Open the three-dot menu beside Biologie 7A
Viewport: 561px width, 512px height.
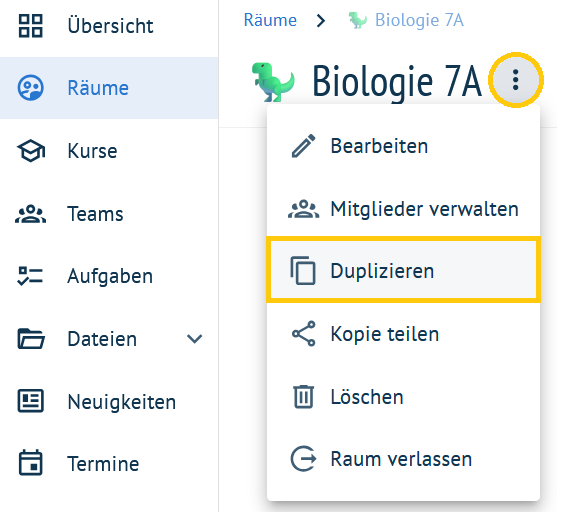click(x=515, y=80)
